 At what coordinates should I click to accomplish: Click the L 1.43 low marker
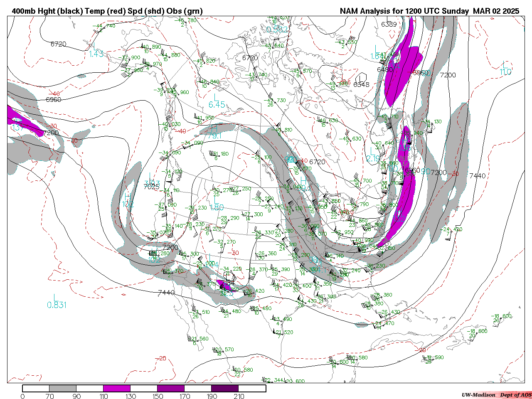pos(96,50)
